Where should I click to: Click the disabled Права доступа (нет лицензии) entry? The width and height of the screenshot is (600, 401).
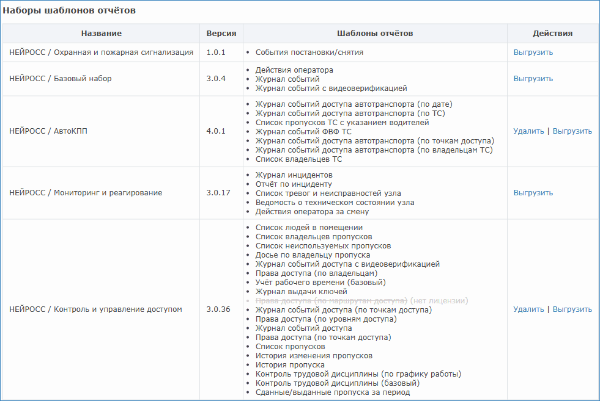click(362, 301)
